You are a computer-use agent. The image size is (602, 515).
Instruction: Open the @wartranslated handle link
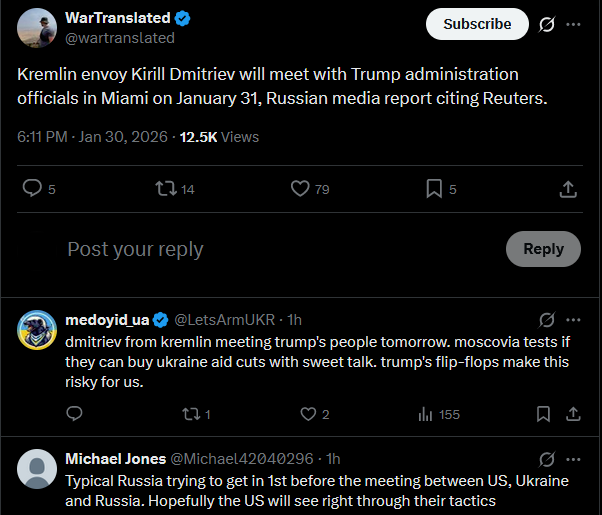click(x=120, y=38)
